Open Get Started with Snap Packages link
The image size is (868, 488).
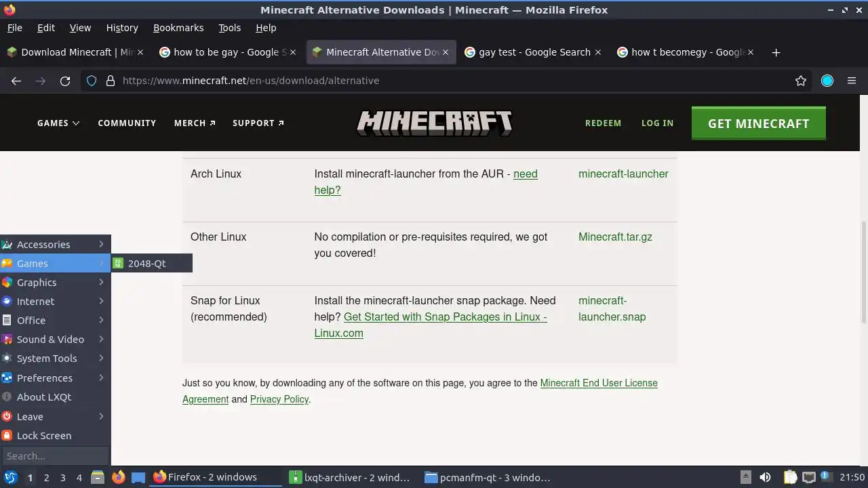point(430,325)
